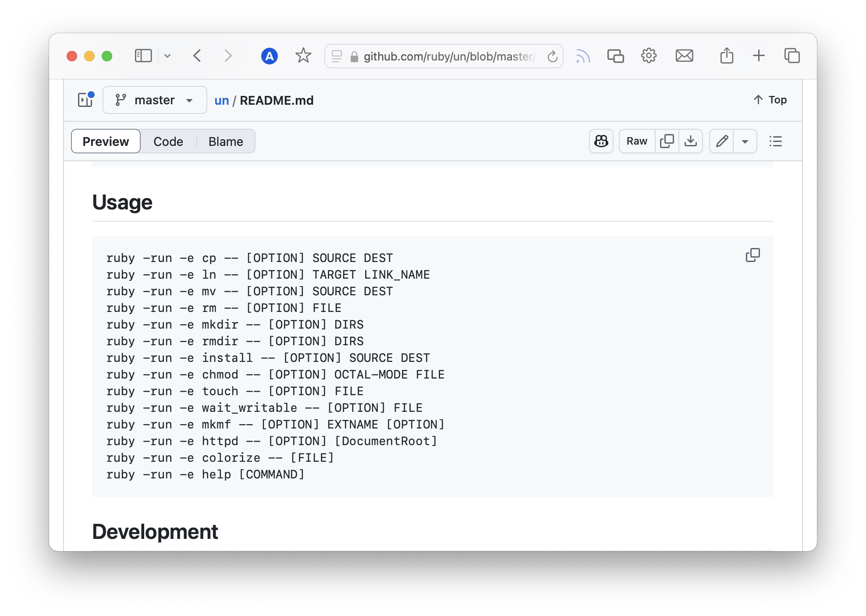866x616 pixels.
Task: Open a new tab
Action: [759, 56]
